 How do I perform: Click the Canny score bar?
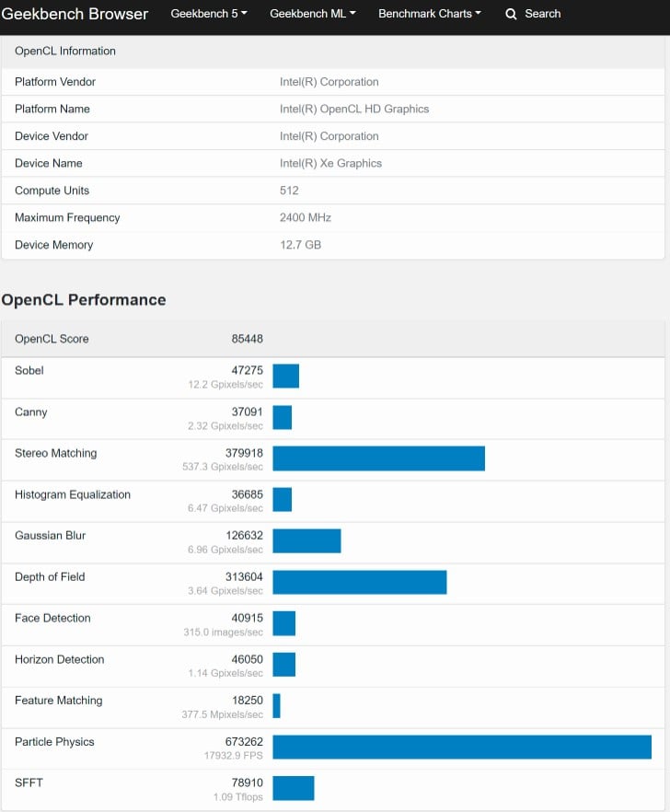pos(283,418)
